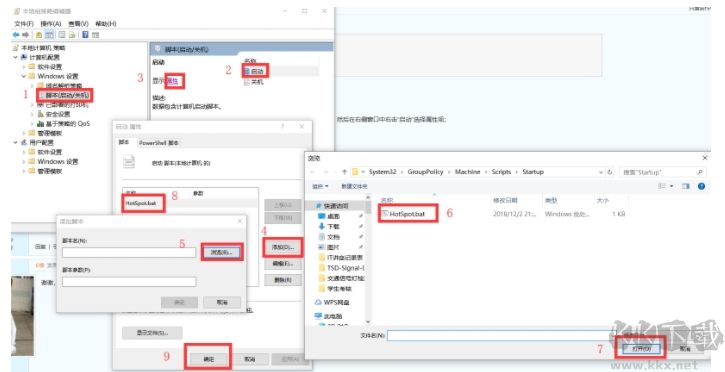This screenshot has height=372, width=725.
Task: Expand Windows 设置 under 用户配置
Action: point(24,162)
